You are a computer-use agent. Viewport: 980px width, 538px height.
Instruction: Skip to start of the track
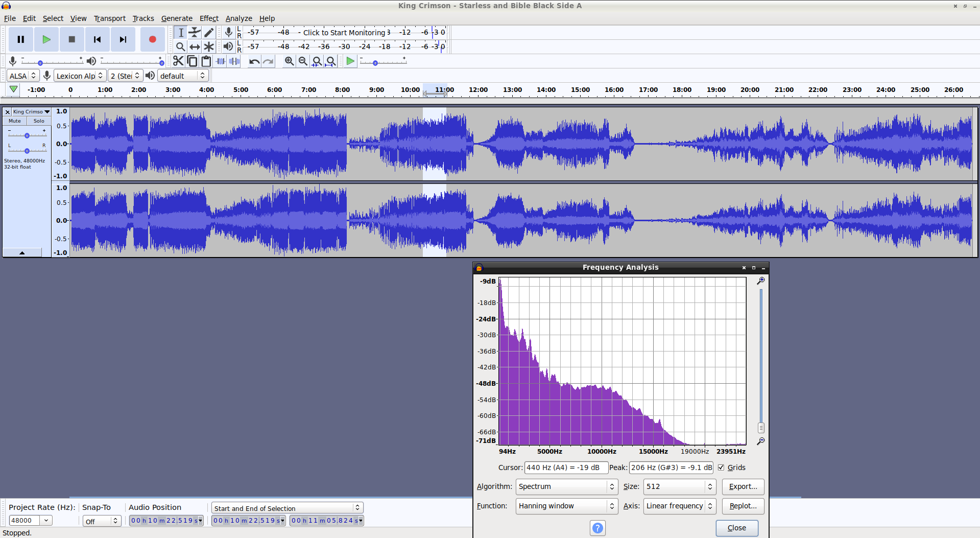tap(98, 39)
